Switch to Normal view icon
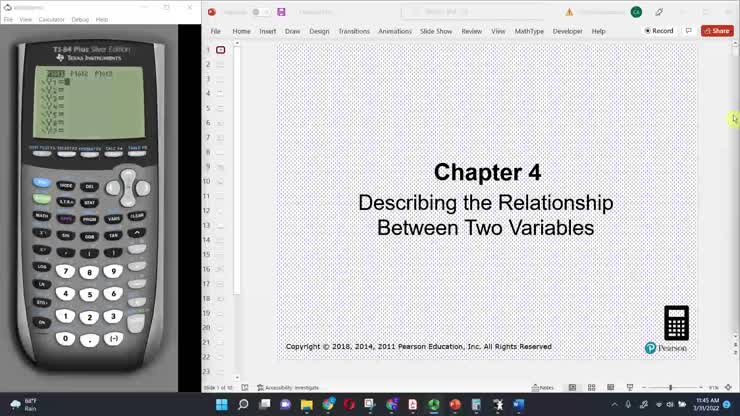This screenshot has width=740, height=416. coord(573,387)
